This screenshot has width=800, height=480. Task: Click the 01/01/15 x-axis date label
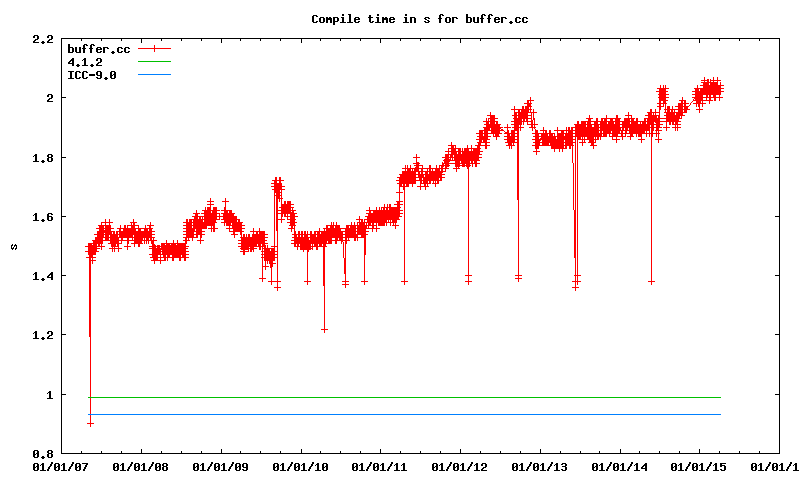(699, 466)
